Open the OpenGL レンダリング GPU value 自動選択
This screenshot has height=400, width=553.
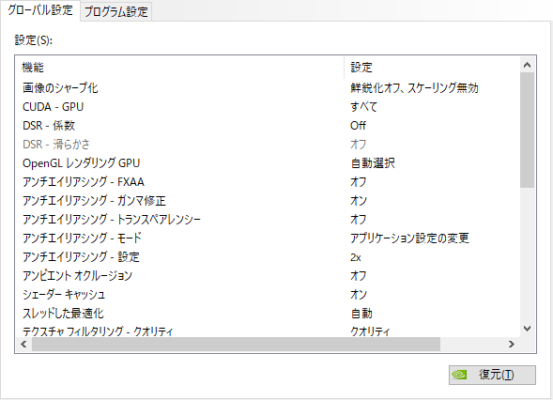click(x=373, y=163)
